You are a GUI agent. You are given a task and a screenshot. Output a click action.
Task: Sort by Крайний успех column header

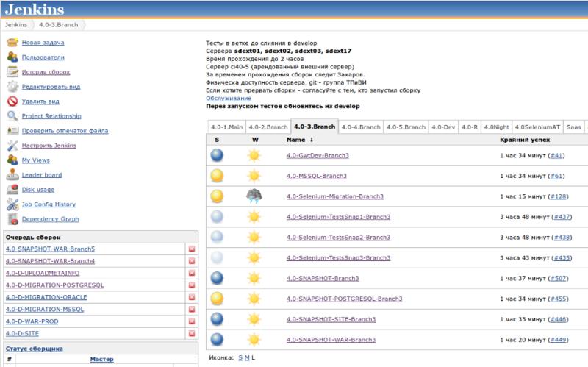(525, 140)
